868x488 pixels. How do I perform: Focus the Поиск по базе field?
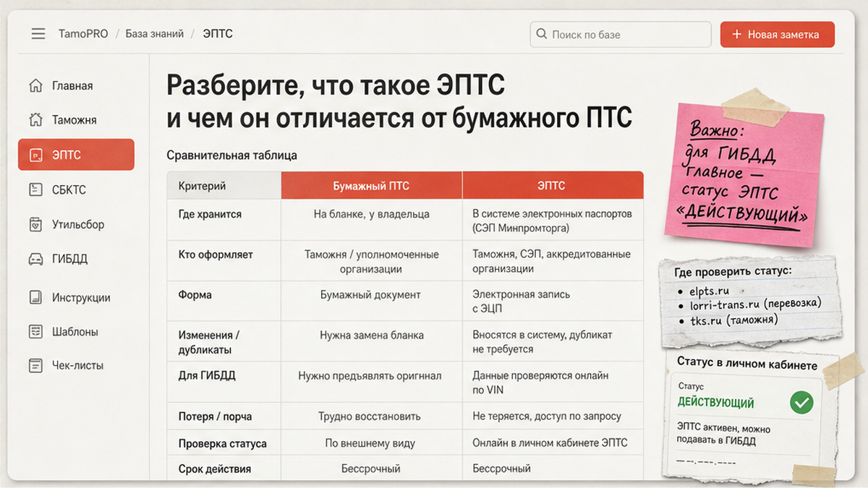coord(621,34)
